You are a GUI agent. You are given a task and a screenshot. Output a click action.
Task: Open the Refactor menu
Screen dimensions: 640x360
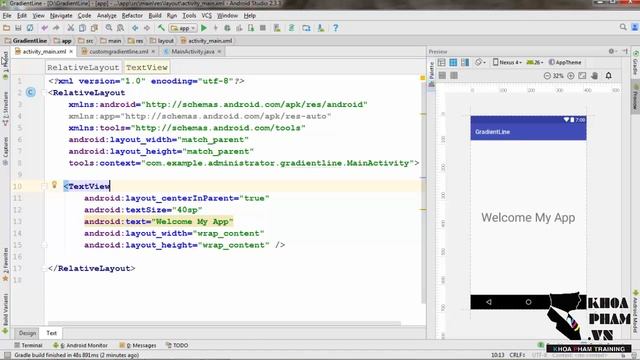(x=132, y=16)
